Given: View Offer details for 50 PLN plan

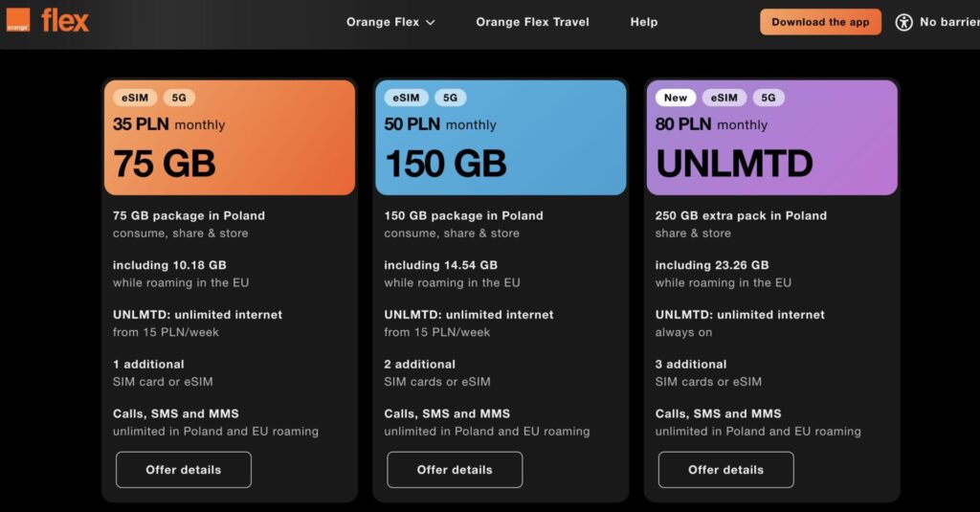Looking at the screenshot, I should pos(455,470).
